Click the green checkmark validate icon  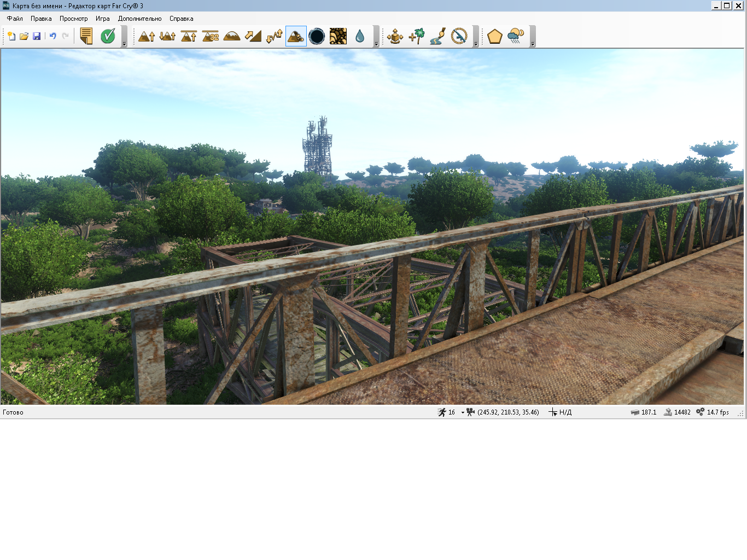tap(108, 36)
